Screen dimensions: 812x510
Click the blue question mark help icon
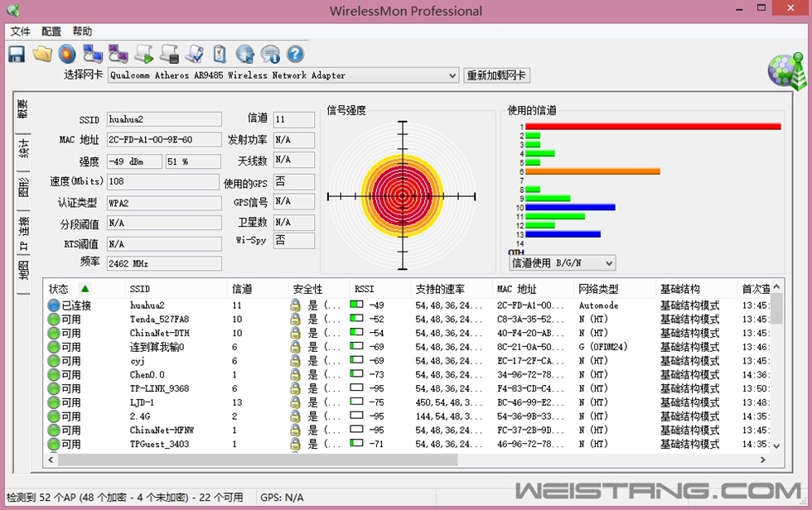click(x=295, y=55)
